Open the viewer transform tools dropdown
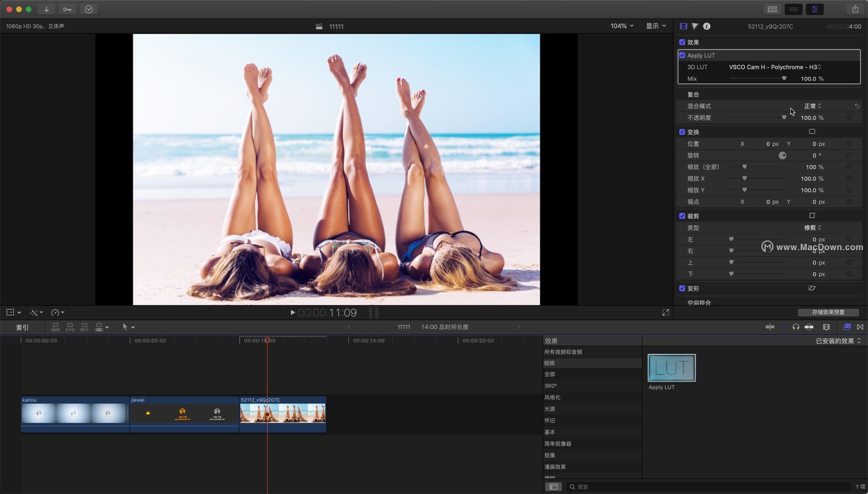The height and width of the screenshot is (494, 868). [13, 312]
